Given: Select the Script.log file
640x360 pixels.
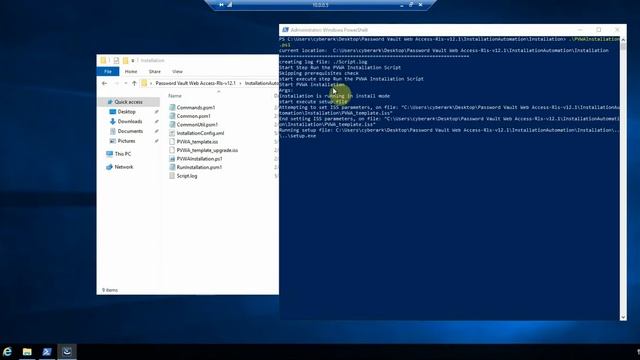Looking at the screenshot, I should [x=187, y=176].
